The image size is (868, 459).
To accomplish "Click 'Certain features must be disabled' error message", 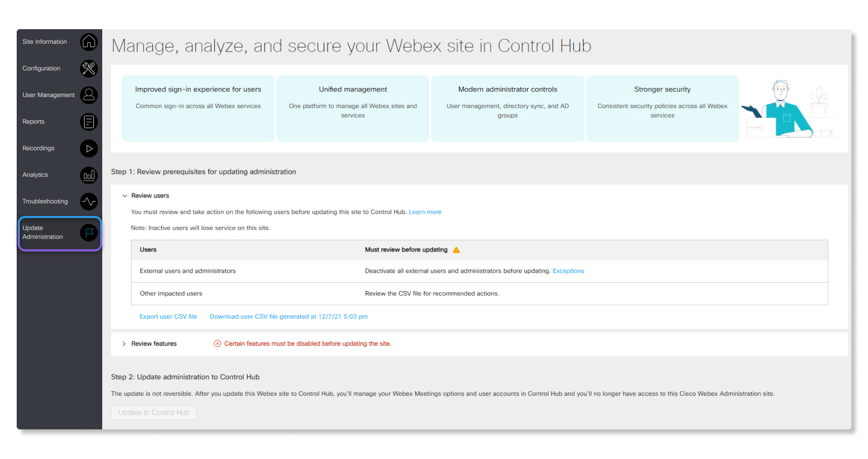I will point(308,344).
